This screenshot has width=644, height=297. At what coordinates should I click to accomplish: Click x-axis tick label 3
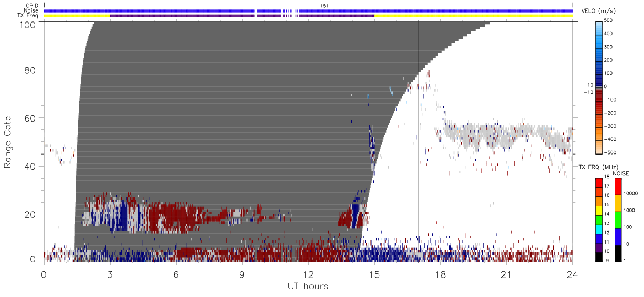pos(110,275)
